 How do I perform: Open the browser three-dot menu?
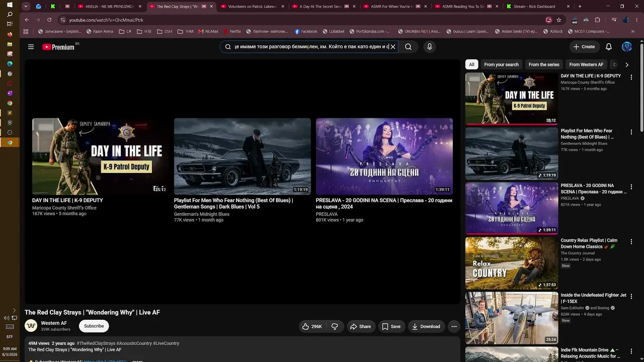pyautogui.click(x=636, y=20)
